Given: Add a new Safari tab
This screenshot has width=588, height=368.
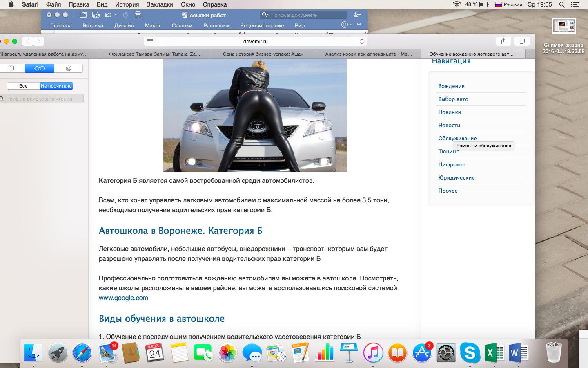Looking at the screenshot, I should pyautogui.click(x=530, y=54).
